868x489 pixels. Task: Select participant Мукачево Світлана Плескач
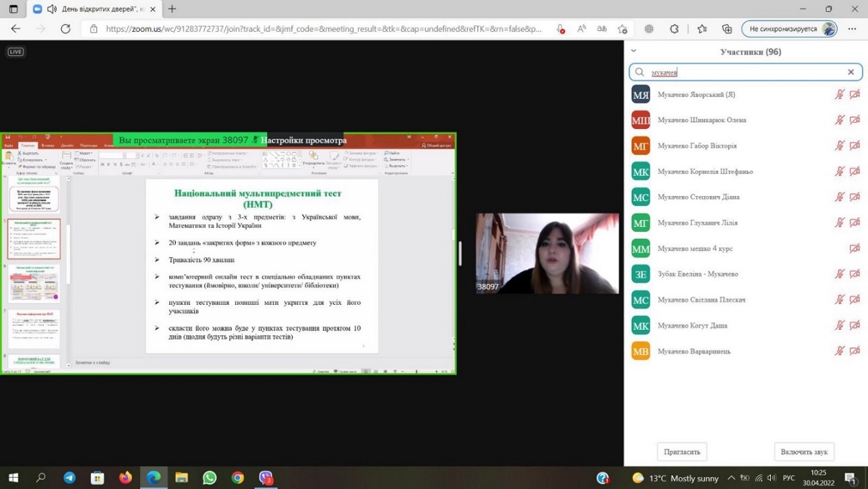tap(745, 299)
